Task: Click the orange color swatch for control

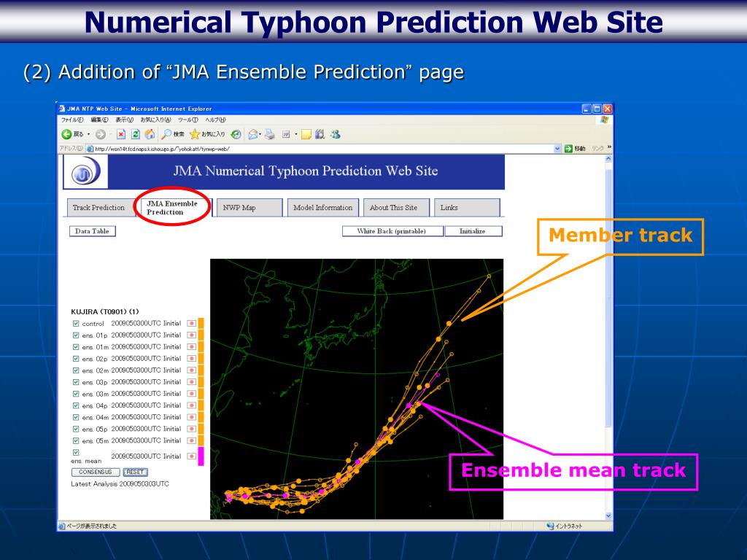Action: click(x=201, y=323)
